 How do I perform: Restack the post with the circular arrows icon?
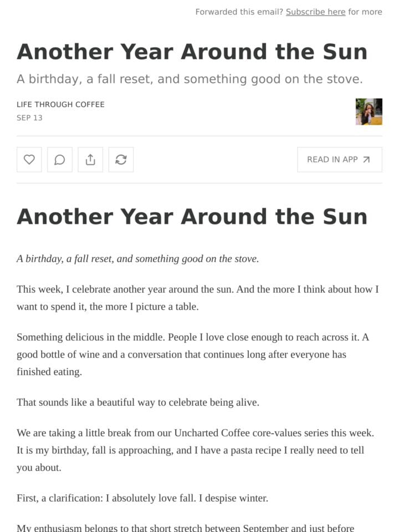point(121,160)
